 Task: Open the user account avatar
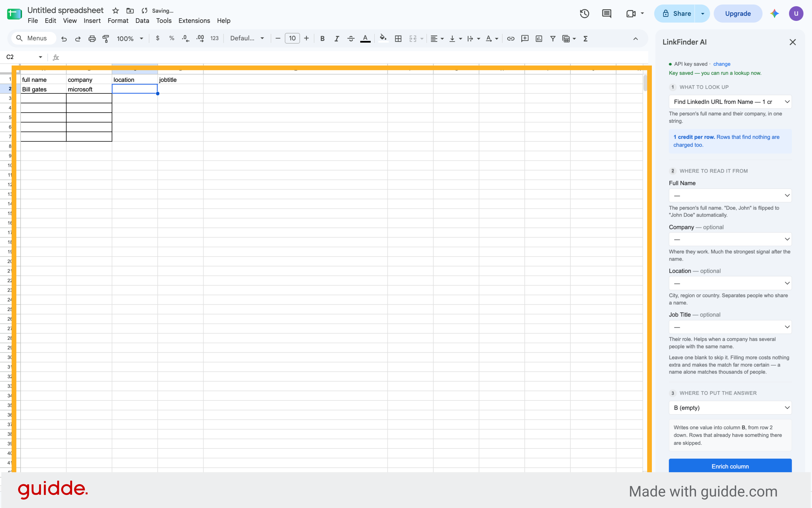point(796,14)
